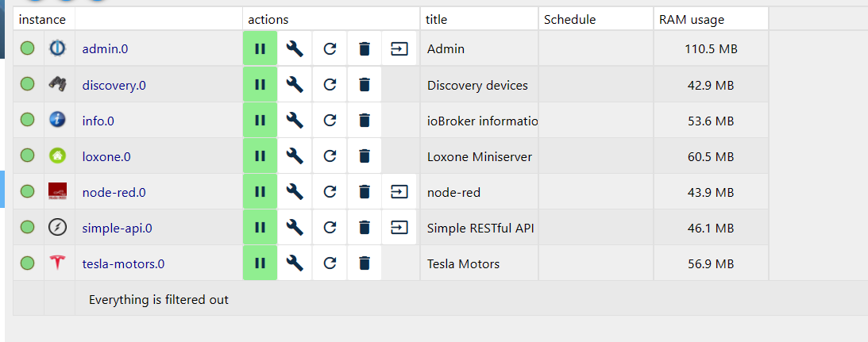868x342 pixels.
Task: Open settings wrench for node-red.0
Action: tap(295, 192)
